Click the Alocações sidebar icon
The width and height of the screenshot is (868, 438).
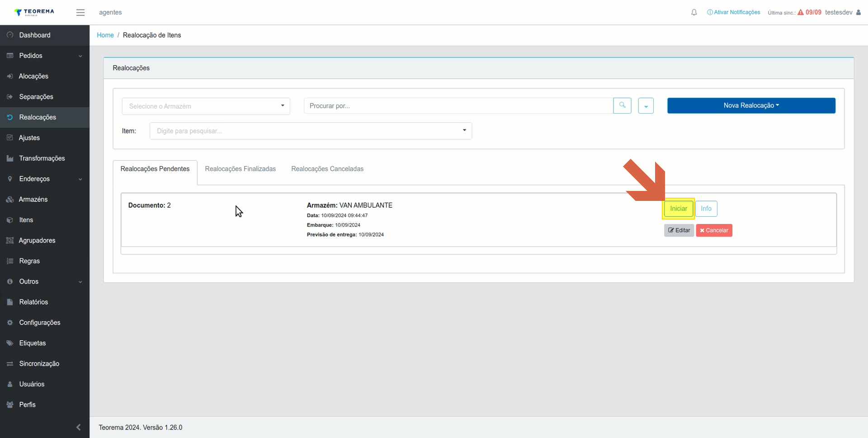click(10, 76)
